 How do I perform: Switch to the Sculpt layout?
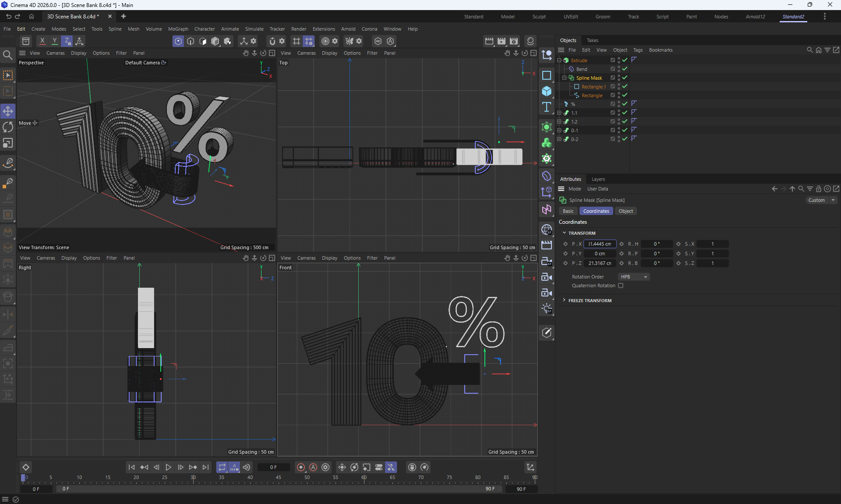[539, 17]
